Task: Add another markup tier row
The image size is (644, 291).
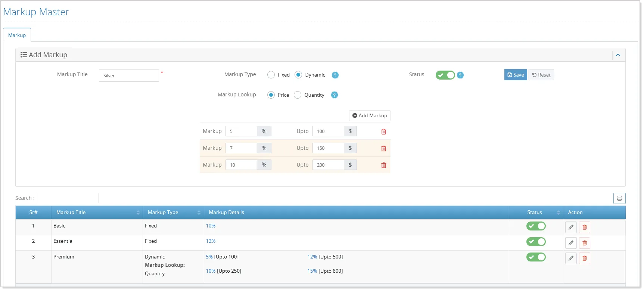Action: 370,115
